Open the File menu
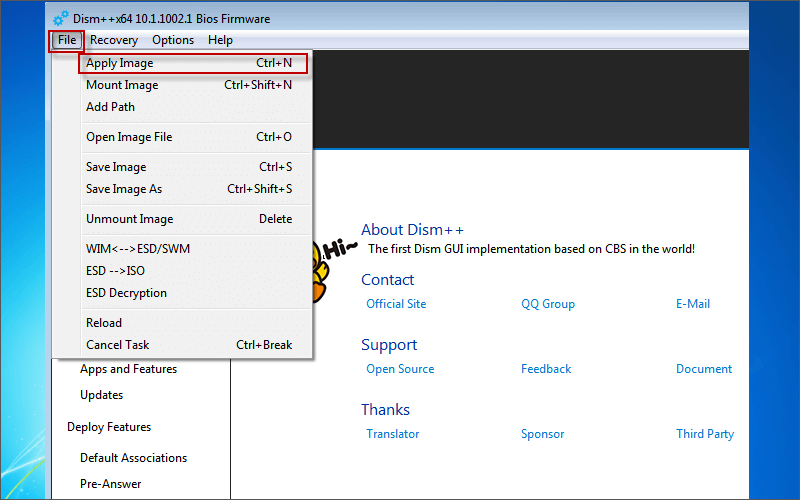 point(67,40)
